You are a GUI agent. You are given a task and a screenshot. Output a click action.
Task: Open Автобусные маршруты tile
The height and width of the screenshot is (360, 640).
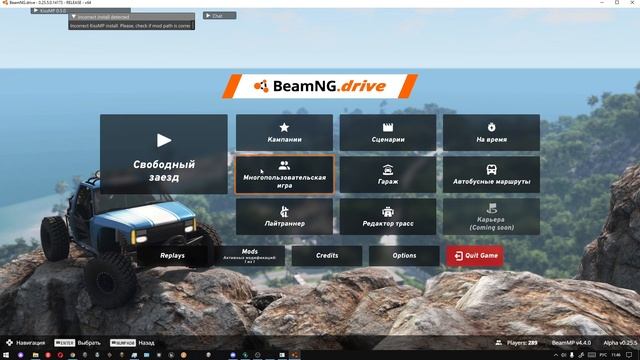coord(491,175)
